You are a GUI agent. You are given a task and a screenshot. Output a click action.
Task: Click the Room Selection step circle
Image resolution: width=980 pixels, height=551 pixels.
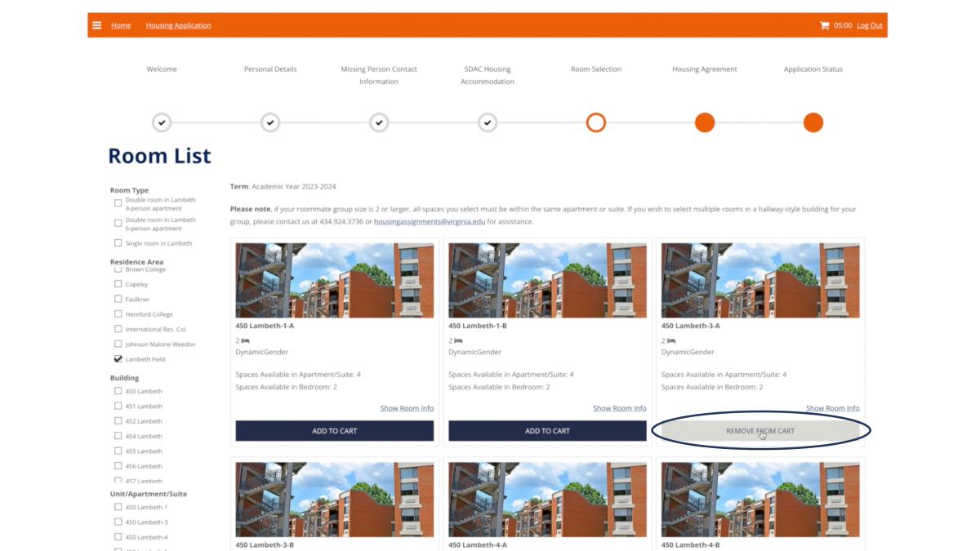click(x=596, y=122)
